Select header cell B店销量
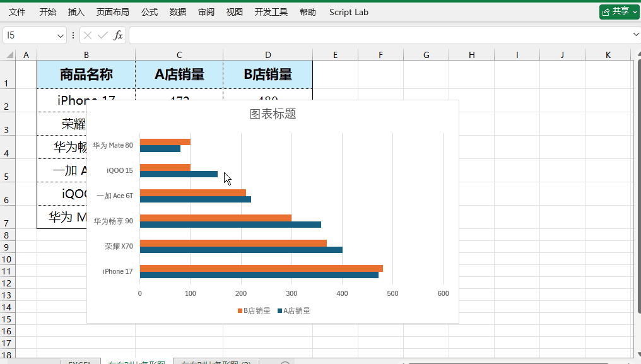The width and height of the screenshot is (641, 364). tap(268, 74)
